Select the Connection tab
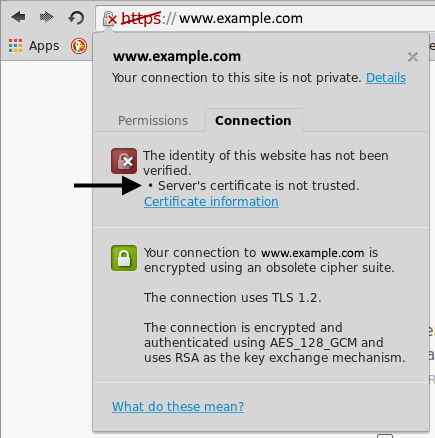 253,120
